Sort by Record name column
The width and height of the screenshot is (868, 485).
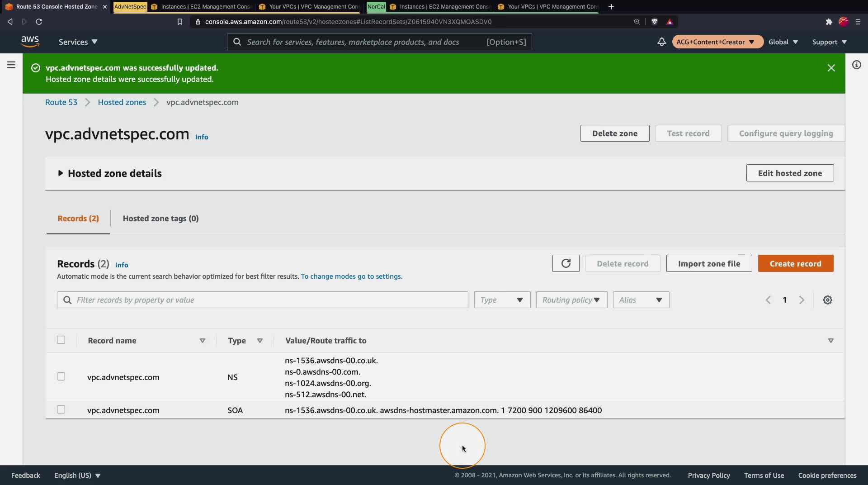coord(202,341)
